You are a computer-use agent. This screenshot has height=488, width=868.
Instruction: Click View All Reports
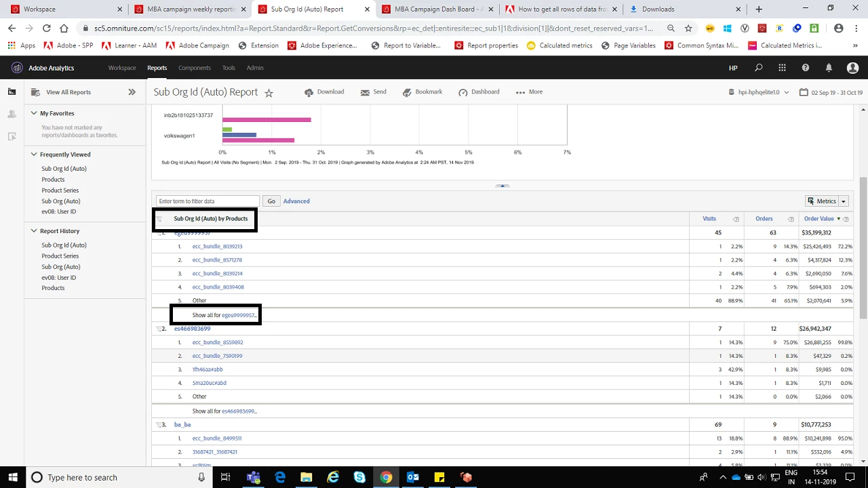(68, 92)
